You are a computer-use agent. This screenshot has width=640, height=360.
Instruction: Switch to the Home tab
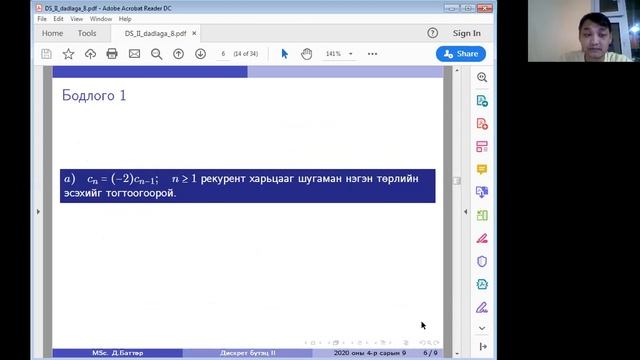tap(52, 33)
